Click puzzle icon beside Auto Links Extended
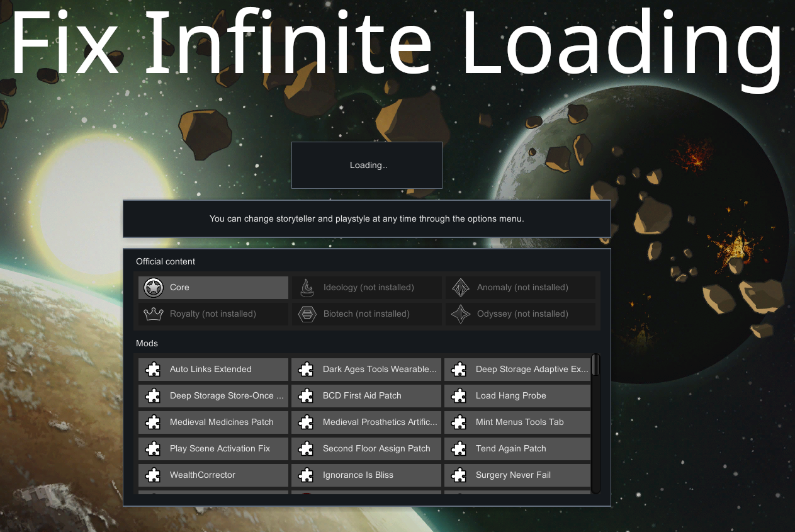The image size is (795, 532). coord(152,370)
